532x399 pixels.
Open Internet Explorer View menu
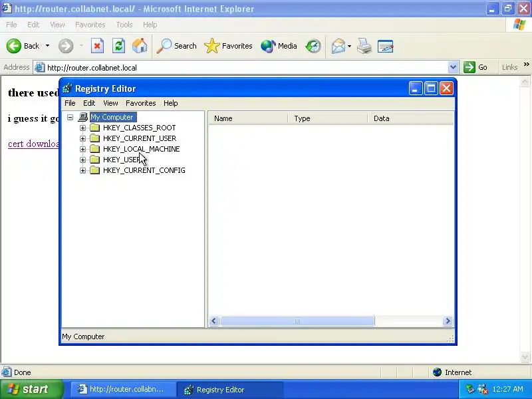click(57, 25)
